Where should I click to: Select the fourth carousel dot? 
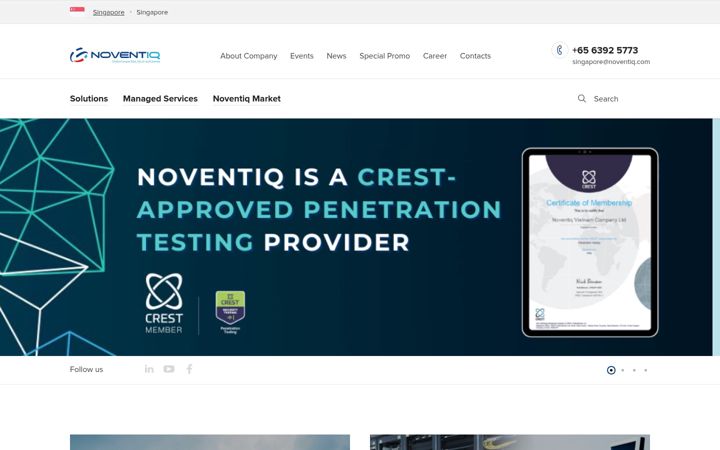coord(646,370)
